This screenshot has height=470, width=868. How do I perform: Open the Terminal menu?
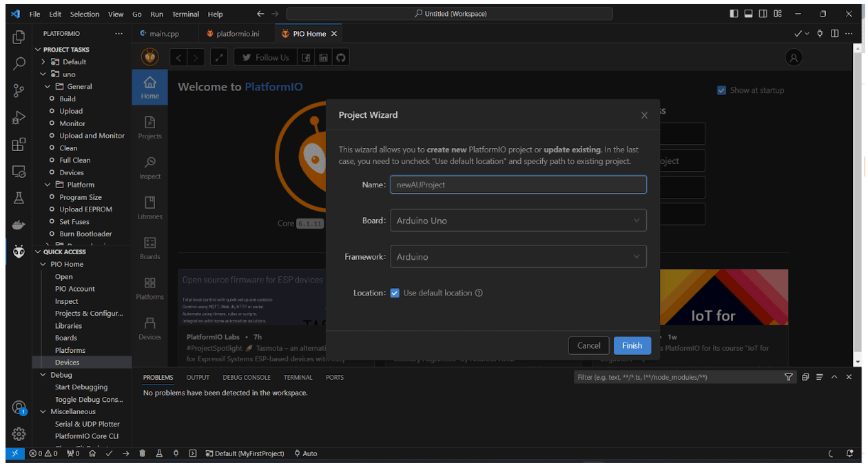(186, 14)
